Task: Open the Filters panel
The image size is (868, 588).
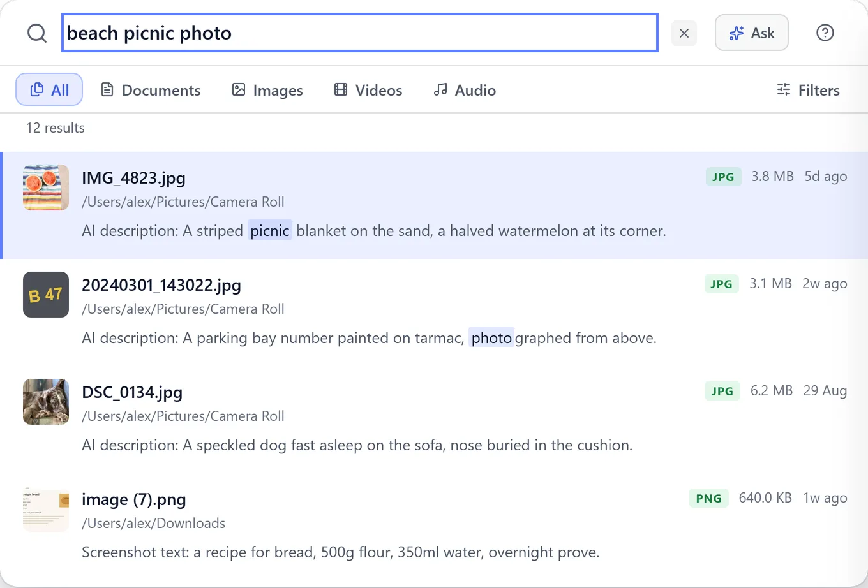Action: pyautogui.click(x=808, y=90)
